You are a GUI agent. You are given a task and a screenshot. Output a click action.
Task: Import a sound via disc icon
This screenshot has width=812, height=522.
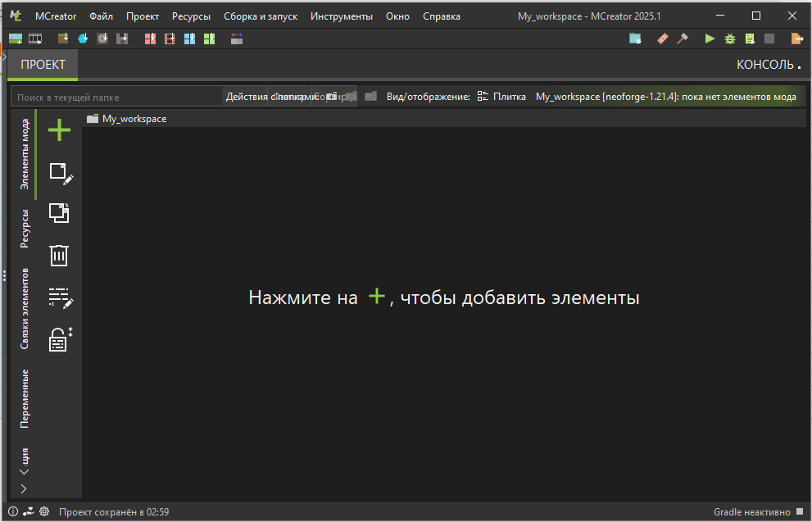[102, 39]
